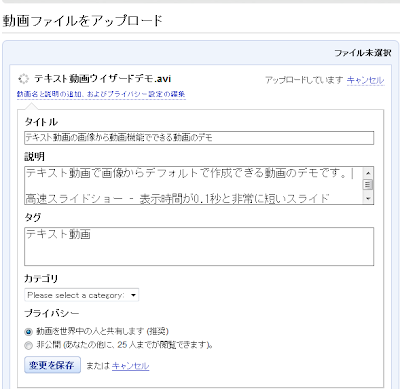Click the タグ tags input box
The width and height of the screenshot is (400, 389).
point(199,247)
